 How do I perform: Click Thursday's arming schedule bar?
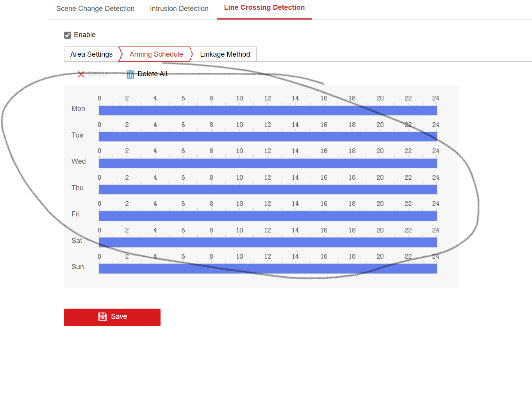(268, 189)
